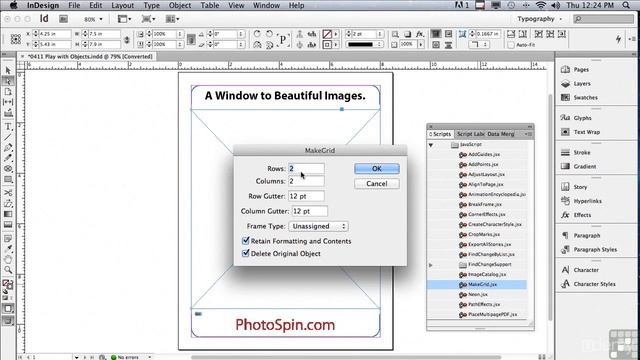Uncheck Retain Formatting and Contents
640x360 pixels.
click(x=246, y=240)
